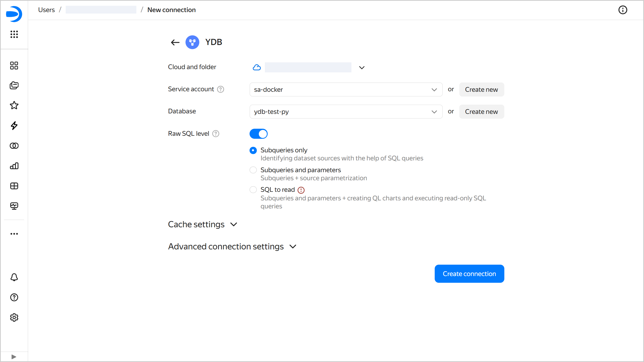Image resolution: width=644 pixels, height=362 pixels.
Task: Open the monitor pulse icon in sidebar
Action: tap(14, 206)
